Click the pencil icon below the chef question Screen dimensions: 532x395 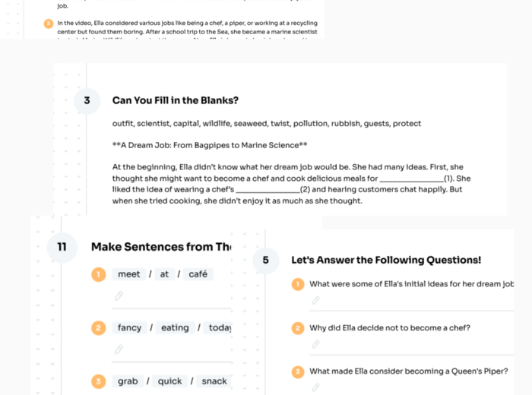tap(315, 344)
